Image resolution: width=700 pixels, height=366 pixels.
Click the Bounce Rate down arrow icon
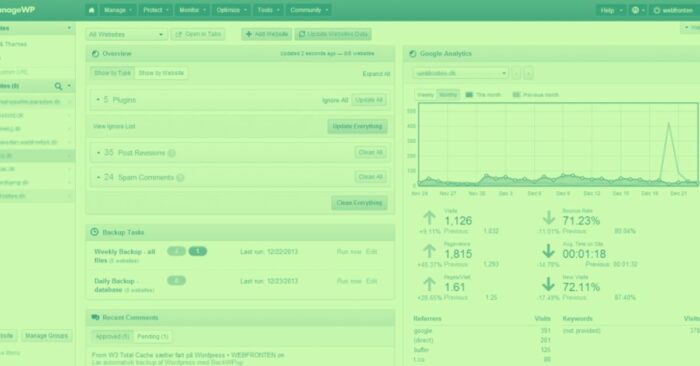click(549, 218)
